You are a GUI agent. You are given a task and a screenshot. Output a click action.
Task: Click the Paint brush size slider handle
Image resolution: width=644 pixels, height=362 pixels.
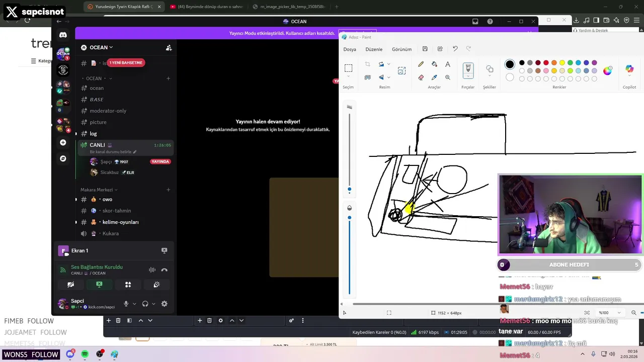click(350, 190)
